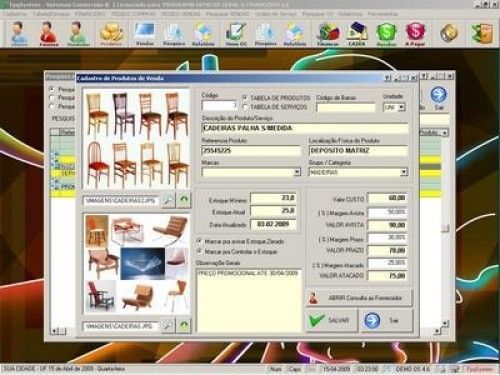The image size is (500, 375).
Task: Open the PEDIDO VENDAS menu
Action: pos(181,14)
